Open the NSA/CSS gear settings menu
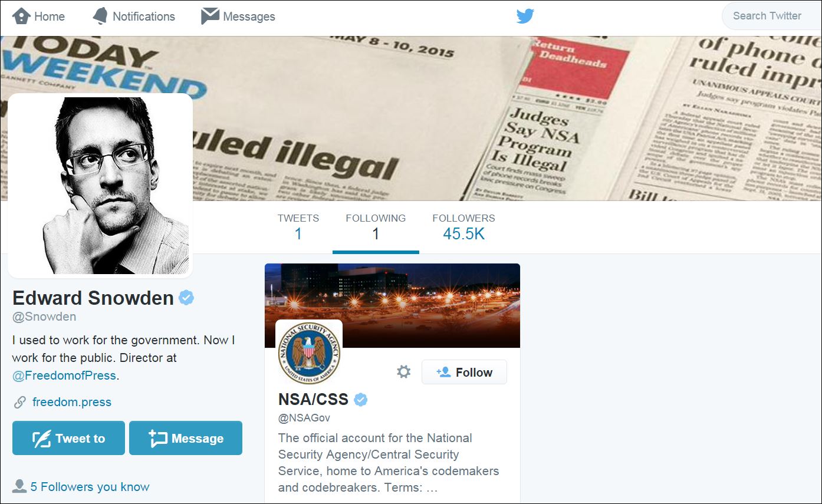The width and height of the screenshot is (822, 504). point(403,372)
